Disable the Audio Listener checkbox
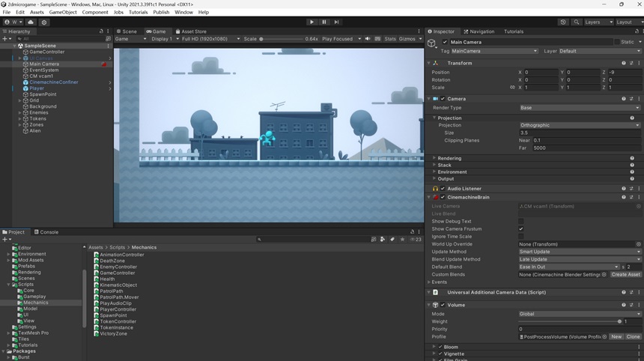 click(x=443, y=189)
